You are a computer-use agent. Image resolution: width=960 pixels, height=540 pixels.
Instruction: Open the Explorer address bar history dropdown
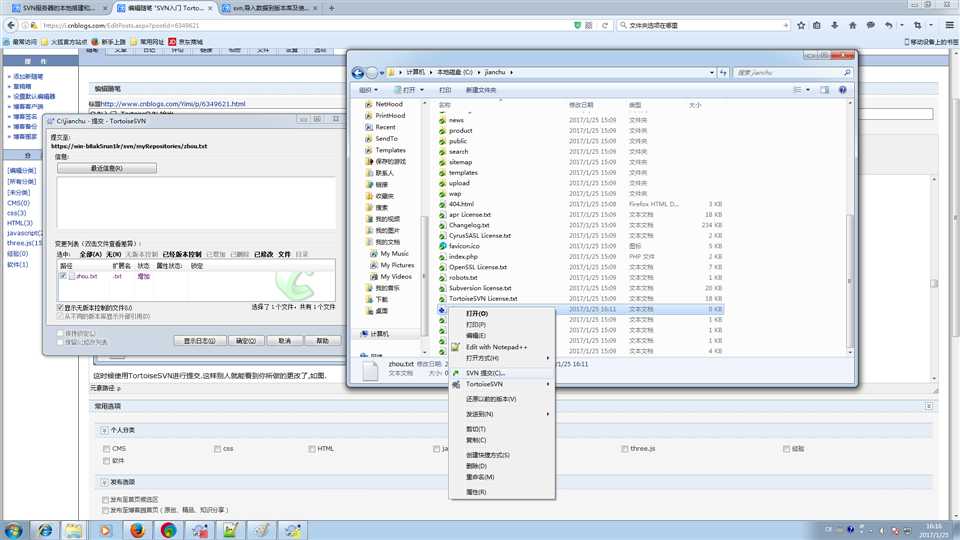tap(712, 72)
